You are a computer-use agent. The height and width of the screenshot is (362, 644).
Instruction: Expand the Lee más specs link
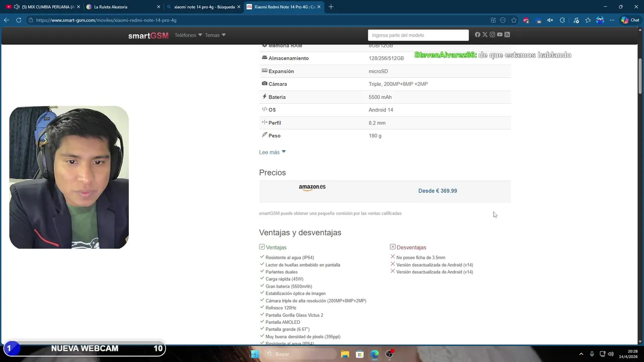click(272, 152)
